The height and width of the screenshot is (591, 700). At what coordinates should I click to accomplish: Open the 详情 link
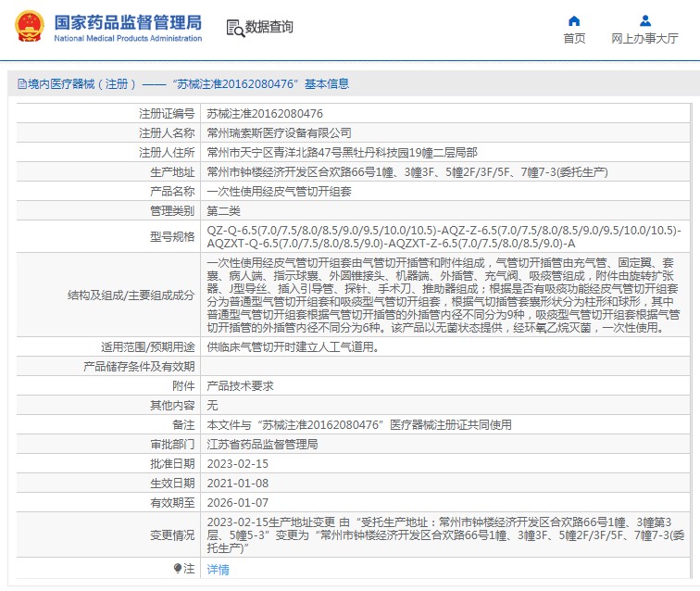[x=218, y=569]
